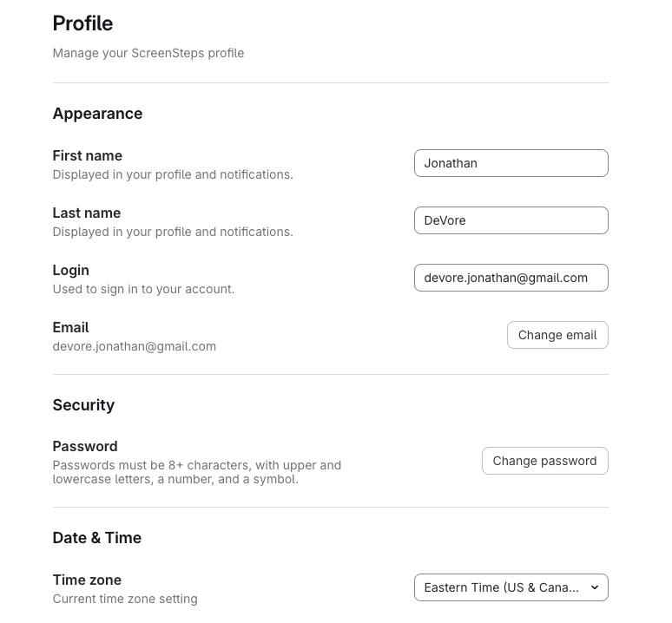
Task: Click the Profile page heading
Action: click(82, 23)
